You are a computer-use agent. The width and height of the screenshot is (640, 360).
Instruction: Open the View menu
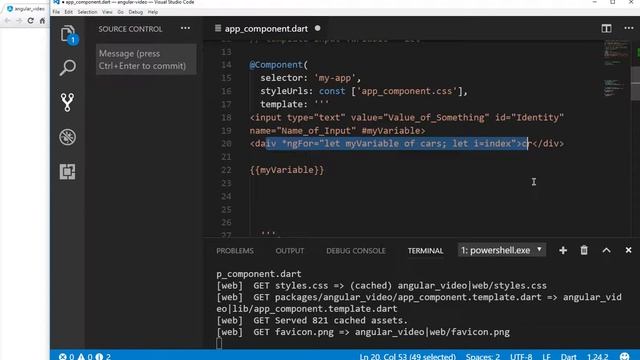tap(107, 12)
